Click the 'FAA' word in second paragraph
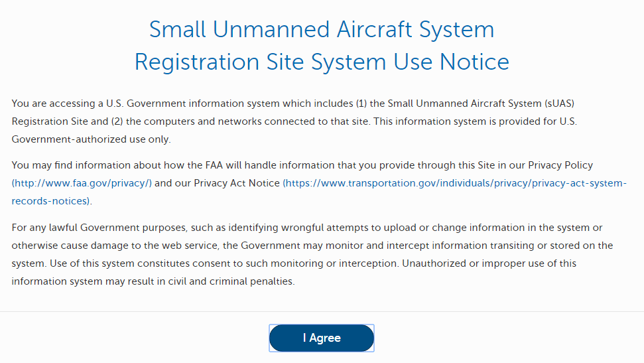Image resolution: width=644 pixels, height=363 pixels. pos(214,165)
